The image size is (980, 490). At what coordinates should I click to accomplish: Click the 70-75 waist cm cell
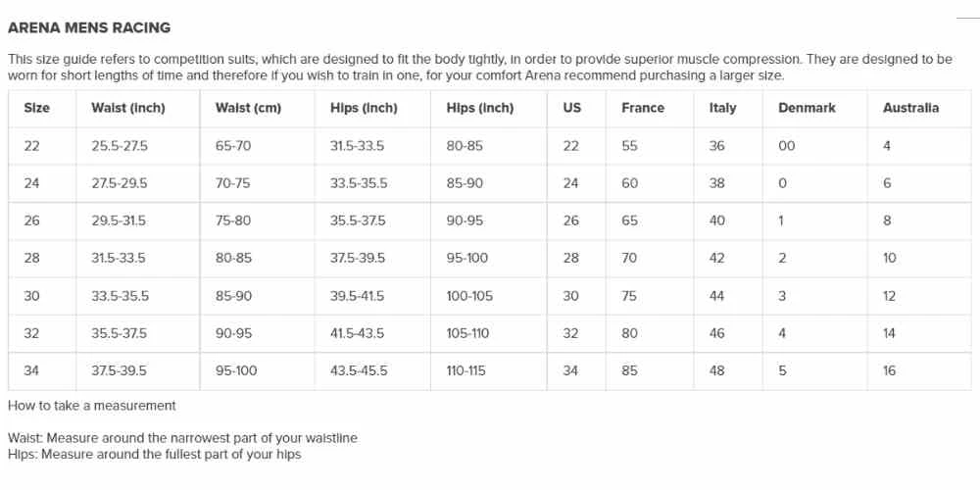233,183
